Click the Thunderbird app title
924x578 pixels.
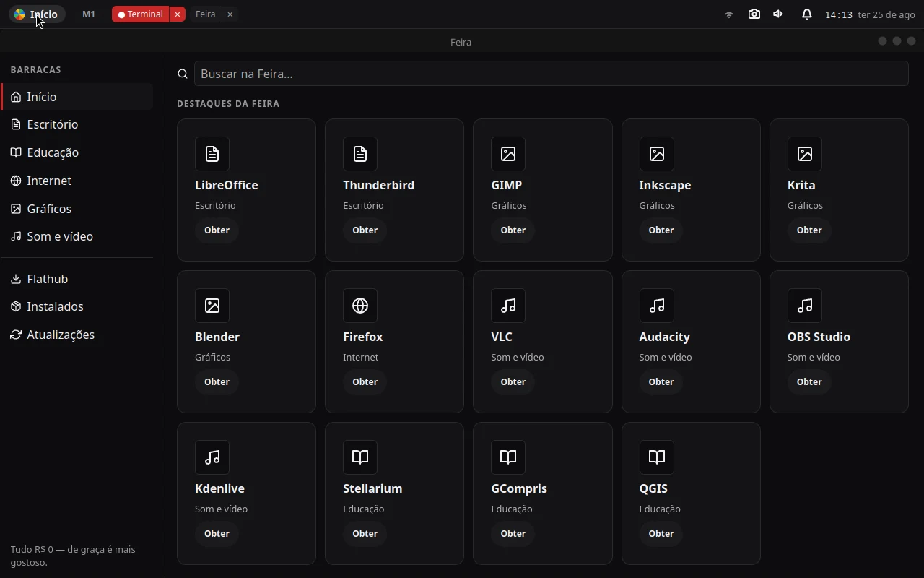tap(379, 185)
